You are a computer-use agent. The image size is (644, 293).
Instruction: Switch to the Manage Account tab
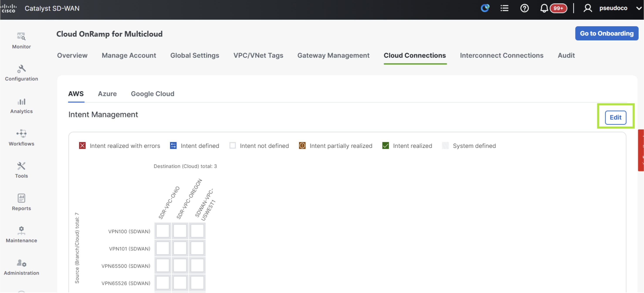pyautogui.click(x=129, y=56)
